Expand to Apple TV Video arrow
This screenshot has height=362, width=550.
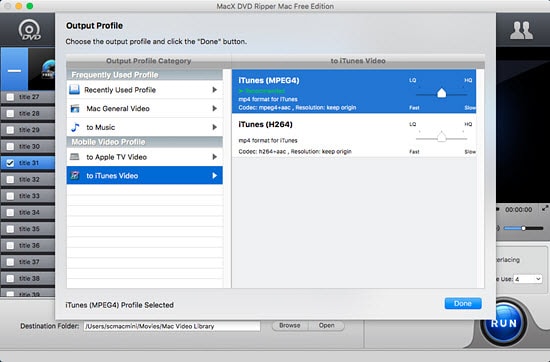tap(214, 157)
